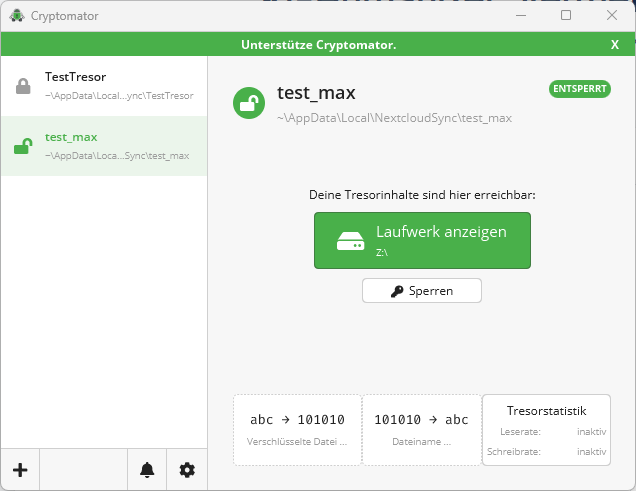Lock the vault with Sperren

(x=421, y=291)
